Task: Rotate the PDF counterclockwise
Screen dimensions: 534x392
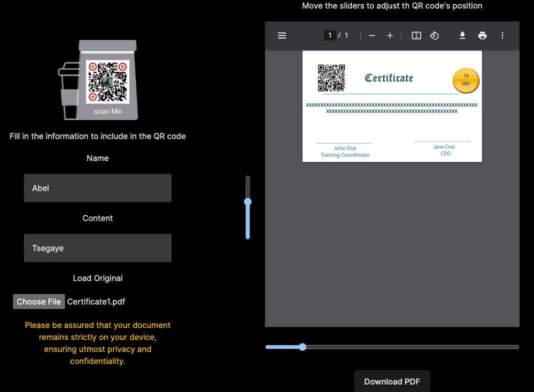Action: [x=434, y=35]
